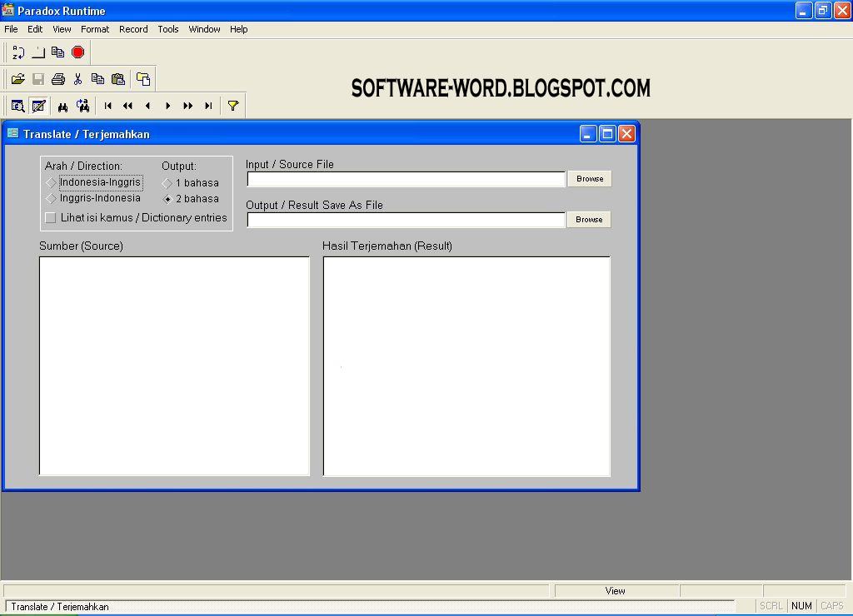Image resolution: width=853 pixels, height=616 pixels.
Task: Click the clipboard paste icon
Action: pos(118,79)
